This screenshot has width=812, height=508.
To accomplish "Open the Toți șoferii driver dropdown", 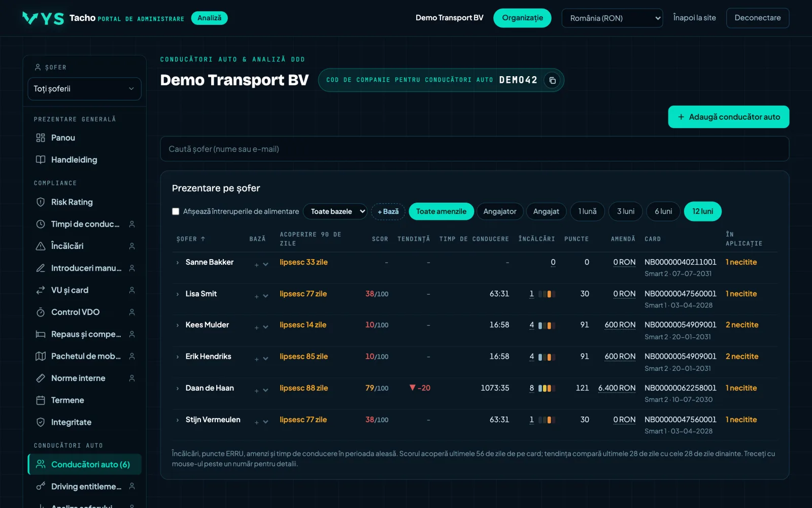I will tap(84, 89).
